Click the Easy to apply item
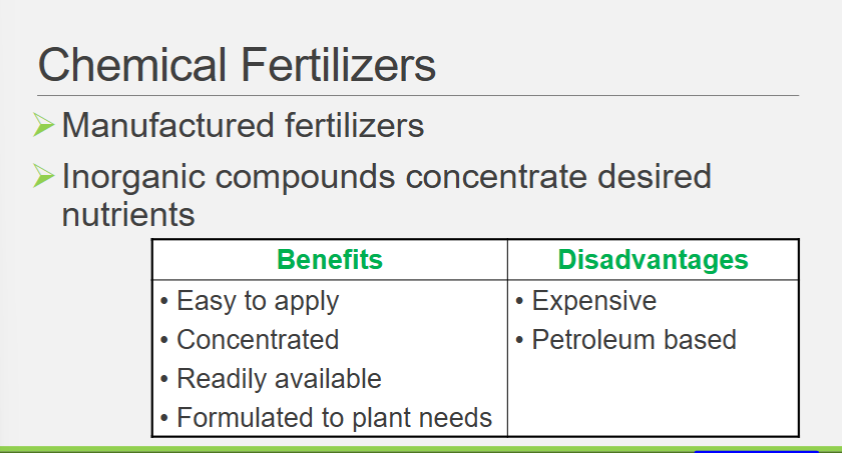The height and width of the screenshot is (453, 842). pos(257,301)
